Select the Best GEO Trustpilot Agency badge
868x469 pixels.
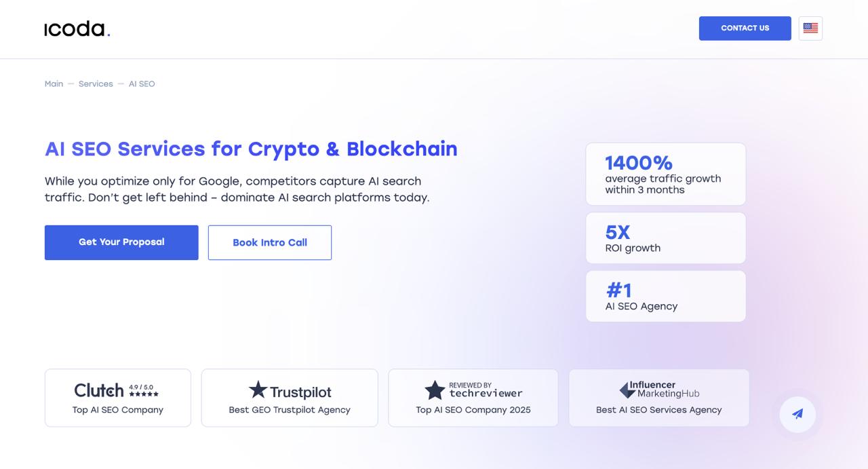pos(289,397)
